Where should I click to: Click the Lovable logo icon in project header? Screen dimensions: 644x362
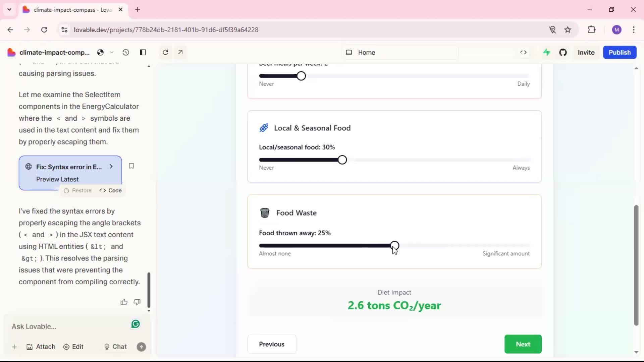click(11, 52)
